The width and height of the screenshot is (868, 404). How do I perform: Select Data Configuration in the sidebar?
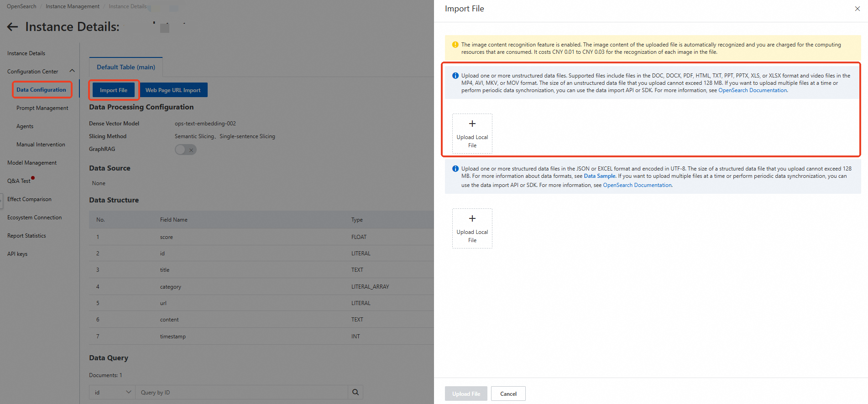pyautogui.click(x=41, y=90)
